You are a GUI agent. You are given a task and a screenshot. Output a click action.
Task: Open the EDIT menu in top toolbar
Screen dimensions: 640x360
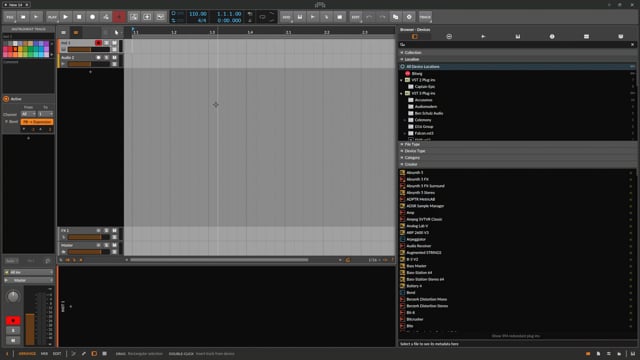[356, 17]
